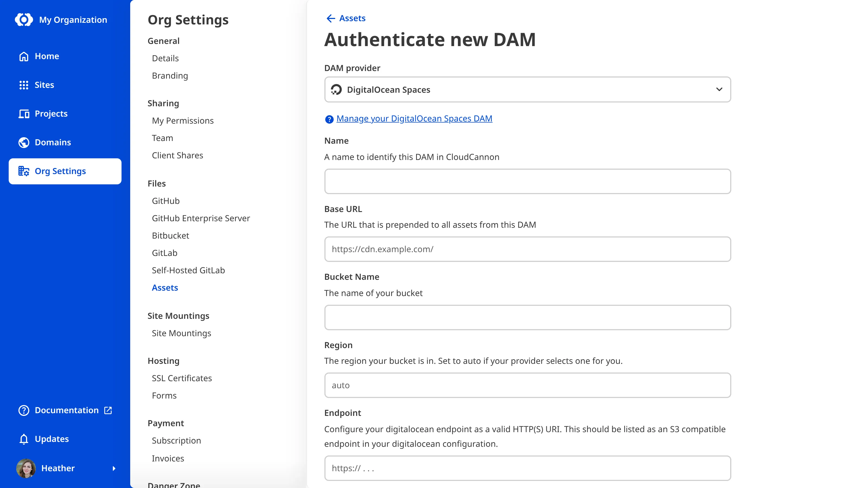Click the DAM provider chevron arrow
The width and height of the screenshot is (868, 488).
tap(719, 89)
